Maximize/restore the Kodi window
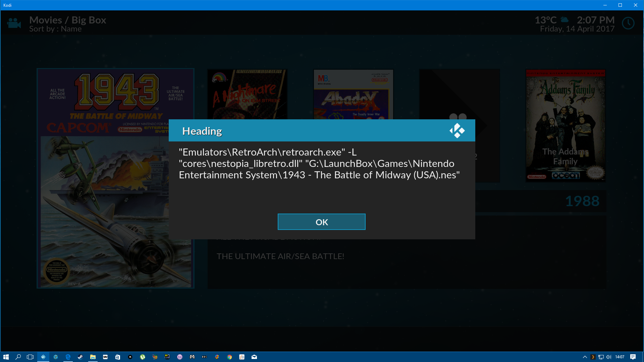This screenshot has width=644, height=362. (620, 5)
